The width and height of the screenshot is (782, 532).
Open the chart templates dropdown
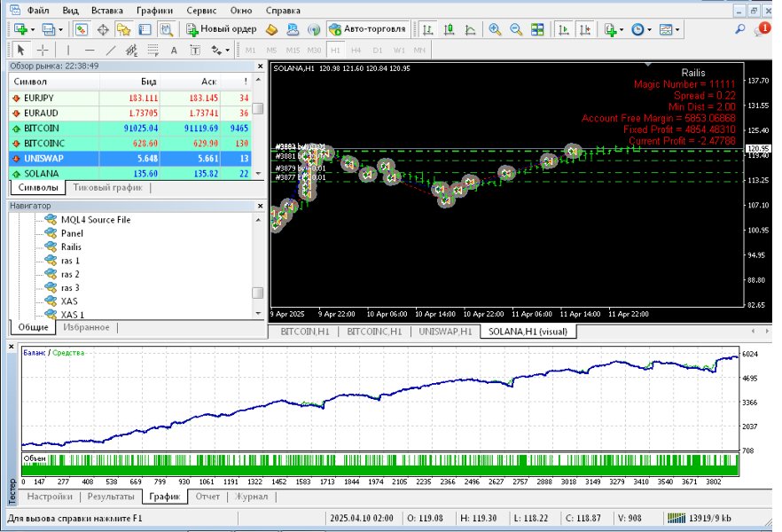667,28
